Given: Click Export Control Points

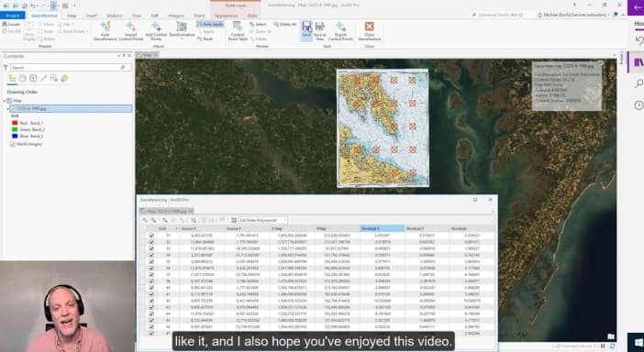Looking at the screenshot, I should pos(340,31).
